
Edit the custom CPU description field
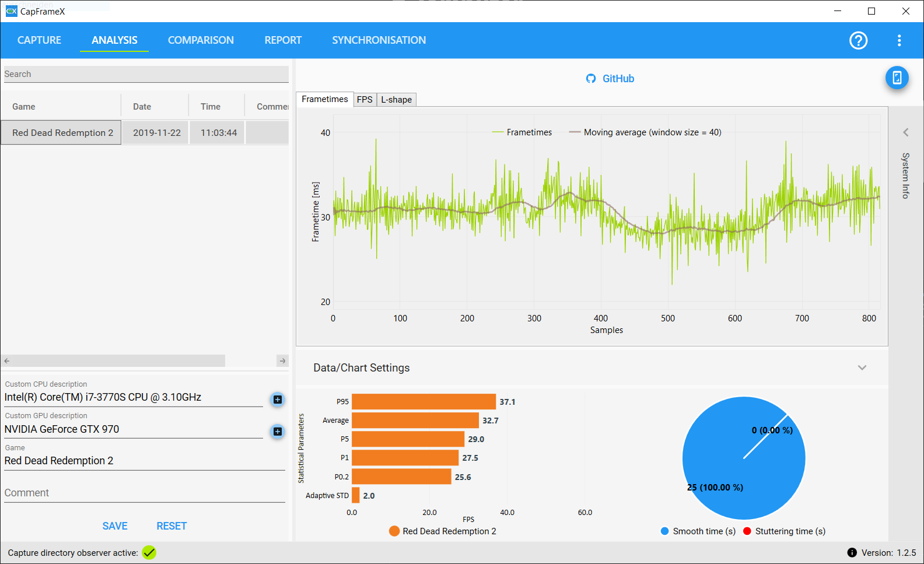pos(134,397)
